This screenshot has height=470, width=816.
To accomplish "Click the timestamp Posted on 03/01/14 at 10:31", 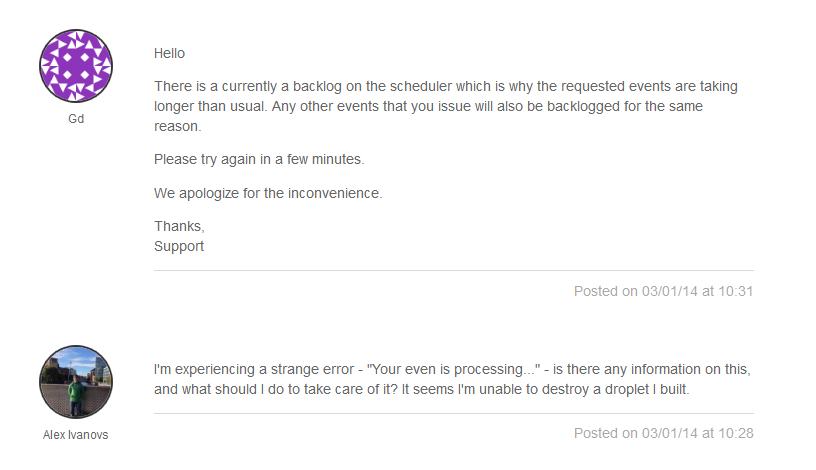I will coord(664,291).
